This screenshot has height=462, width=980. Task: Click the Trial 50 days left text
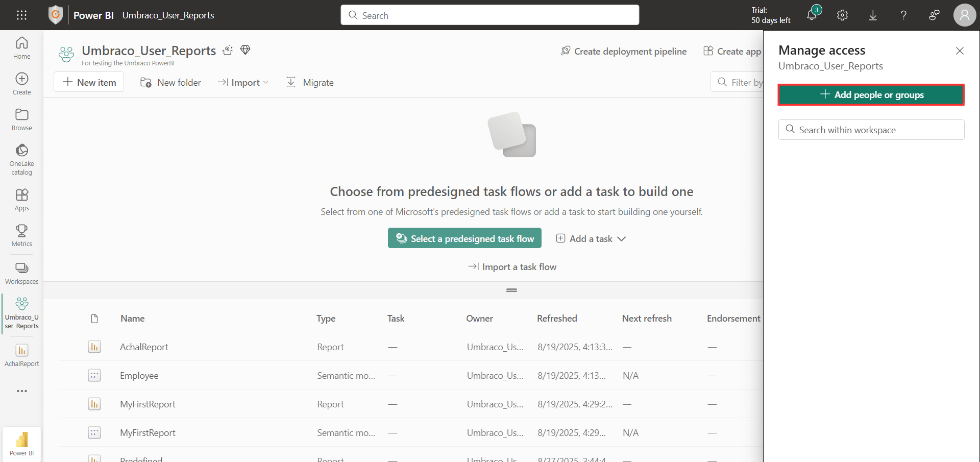[x=771, y=15]
